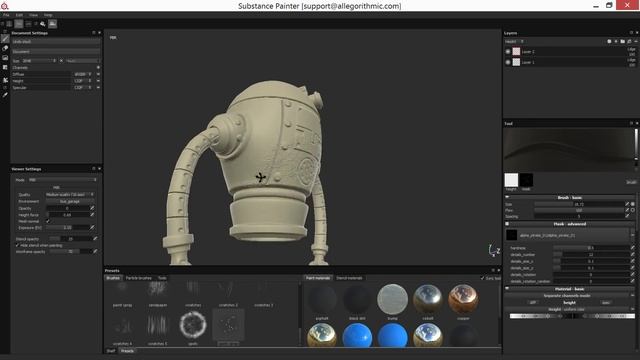Add a new layer in Layers panel

pos(616,42)
